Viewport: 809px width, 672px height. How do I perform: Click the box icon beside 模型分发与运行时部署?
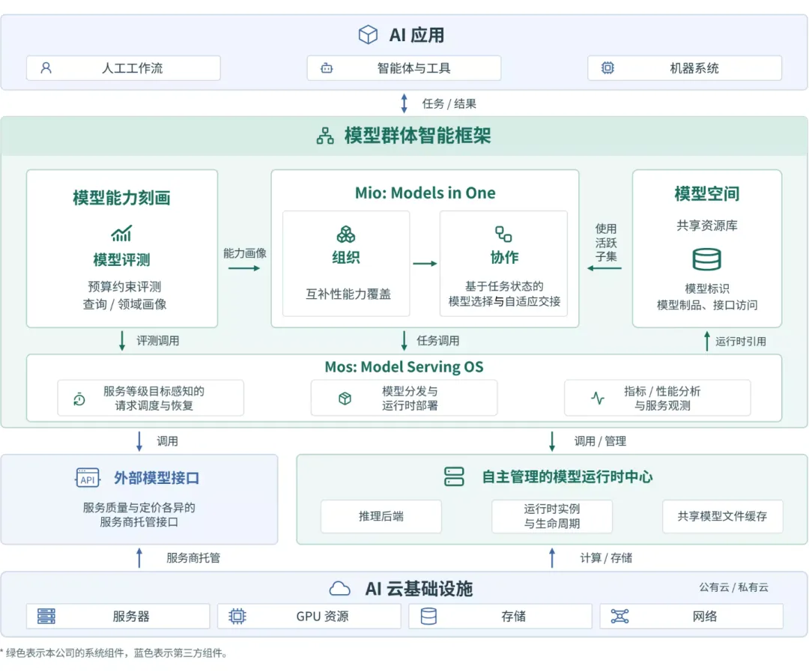pyautogui.click(x=345, y=398)
